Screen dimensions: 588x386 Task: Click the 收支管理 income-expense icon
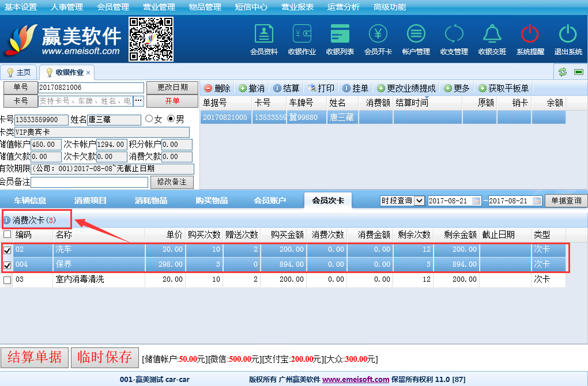click(x=454, y=39)
